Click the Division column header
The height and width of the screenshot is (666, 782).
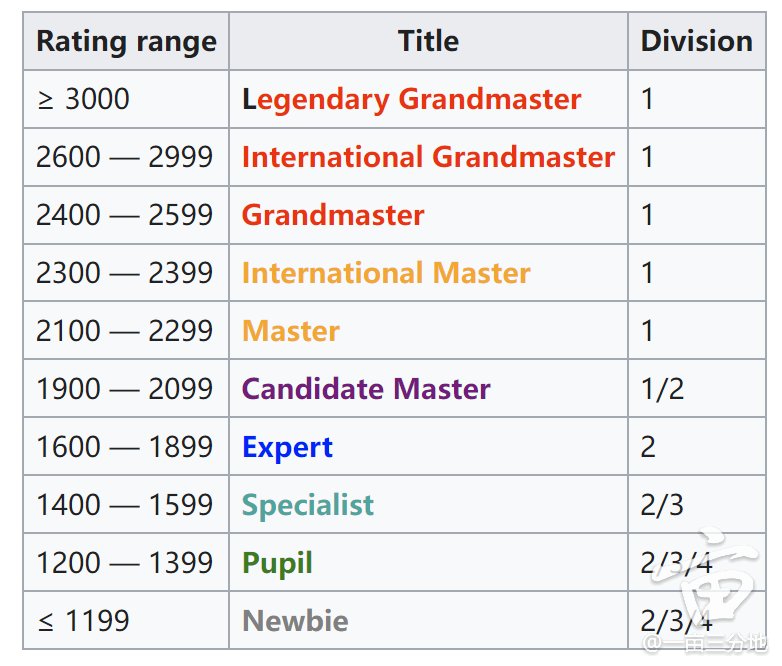click(697, 41)
